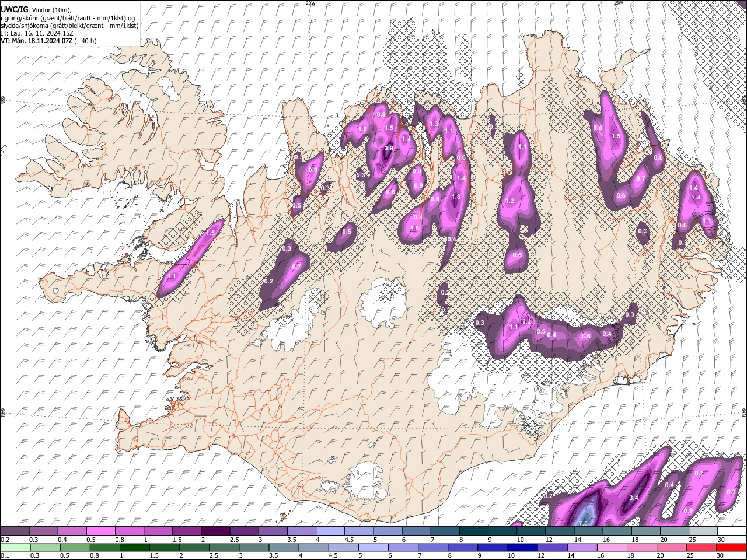Click the UWC/IG title text
This screenshot has width=747, height=560.
14,9
